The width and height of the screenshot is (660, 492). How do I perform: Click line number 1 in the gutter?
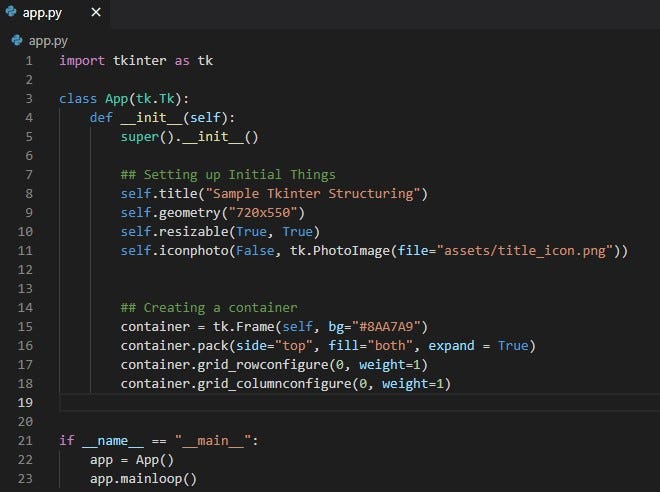pyautogui.click(x=29, y=61)
